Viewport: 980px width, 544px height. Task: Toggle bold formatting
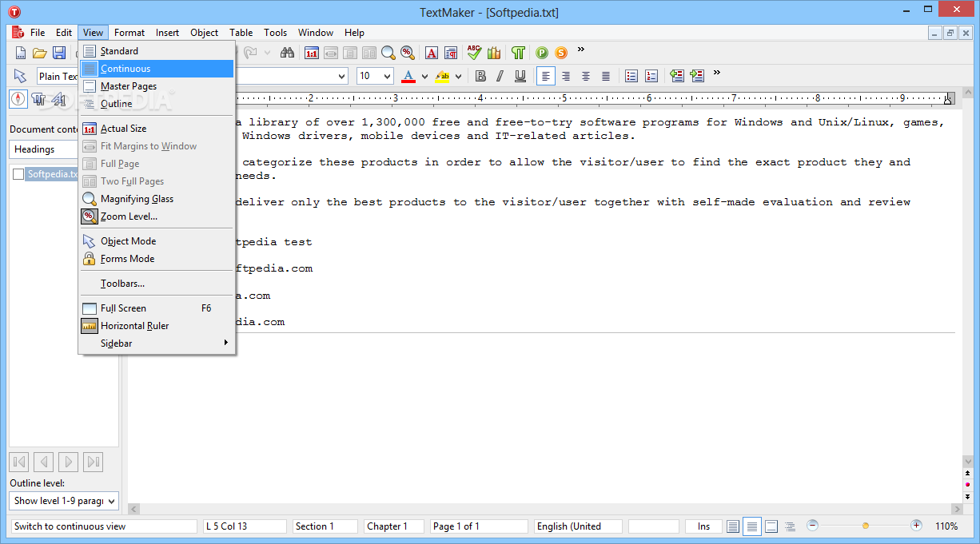click(480, 76)
